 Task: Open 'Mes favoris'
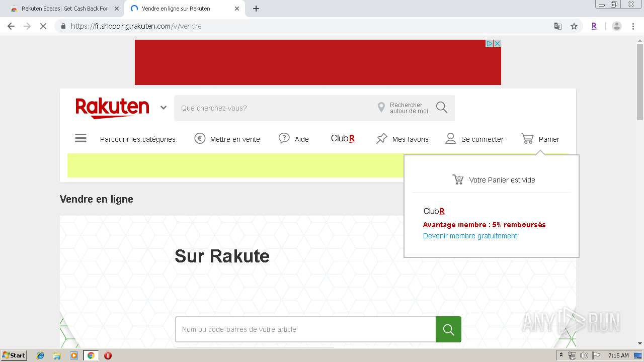(x=411, y=139)
